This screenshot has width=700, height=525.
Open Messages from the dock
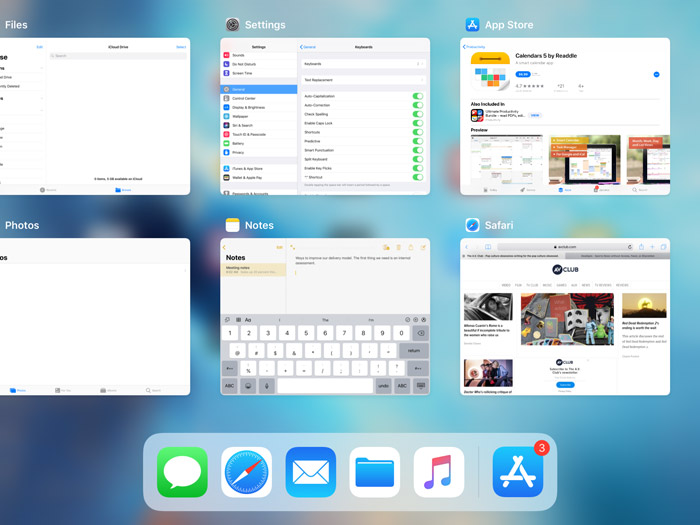(x=182, y=472)
